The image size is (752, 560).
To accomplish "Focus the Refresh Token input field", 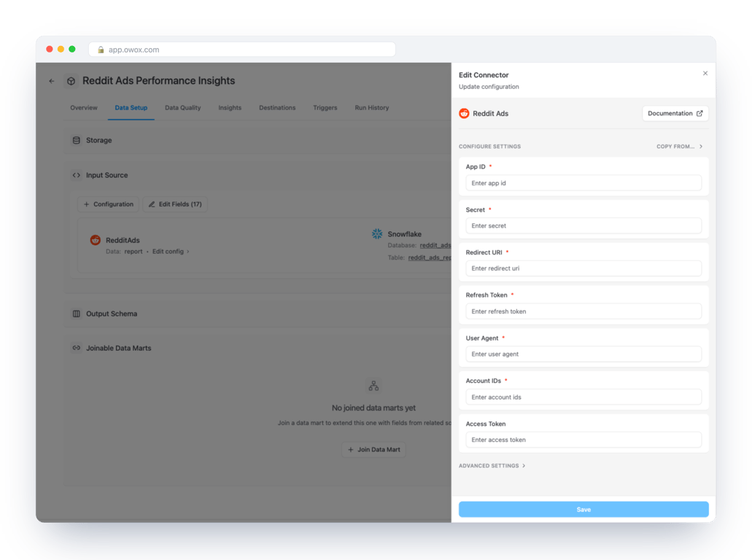I will [584, 311].
